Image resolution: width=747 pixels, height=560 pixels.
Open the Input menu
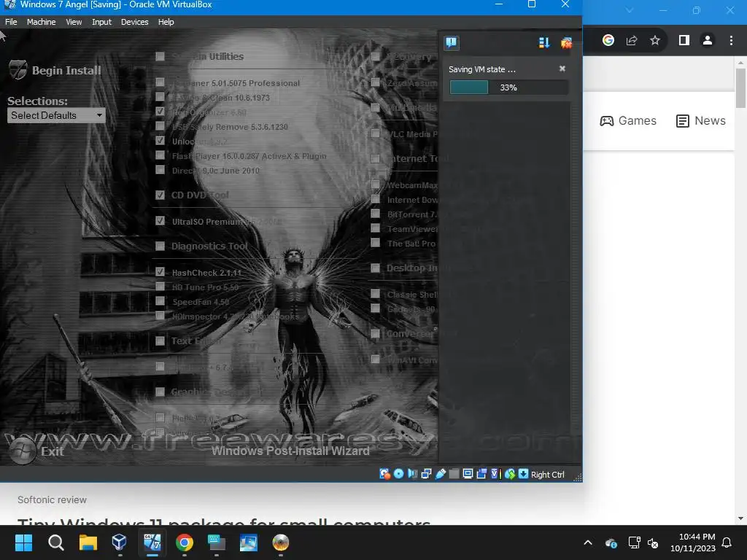pos(101,22)
